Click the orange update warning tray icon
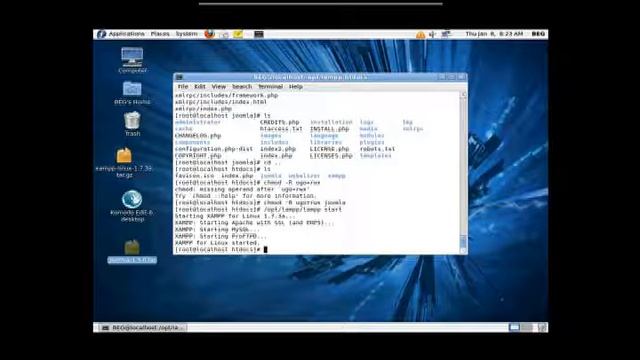640x360 pixels. (x=420, y=35)
